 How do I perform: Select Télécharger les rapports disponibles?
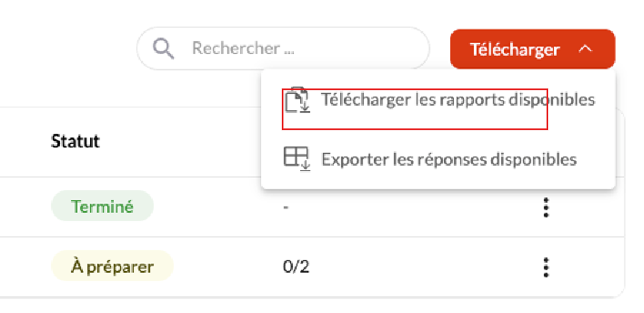[x=438, y=100]
